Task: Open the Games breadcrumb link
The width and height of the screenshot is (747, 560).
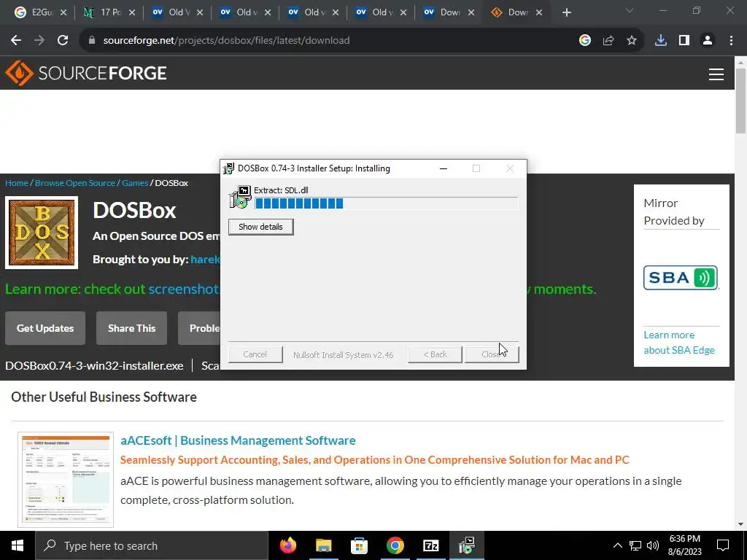Action: tap(135, 183)
